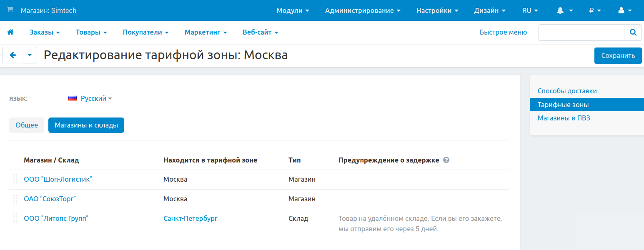The width and height of the screenshot is (644, 250).
Task: Open the Русский language selector
Action: coord(90,99)
